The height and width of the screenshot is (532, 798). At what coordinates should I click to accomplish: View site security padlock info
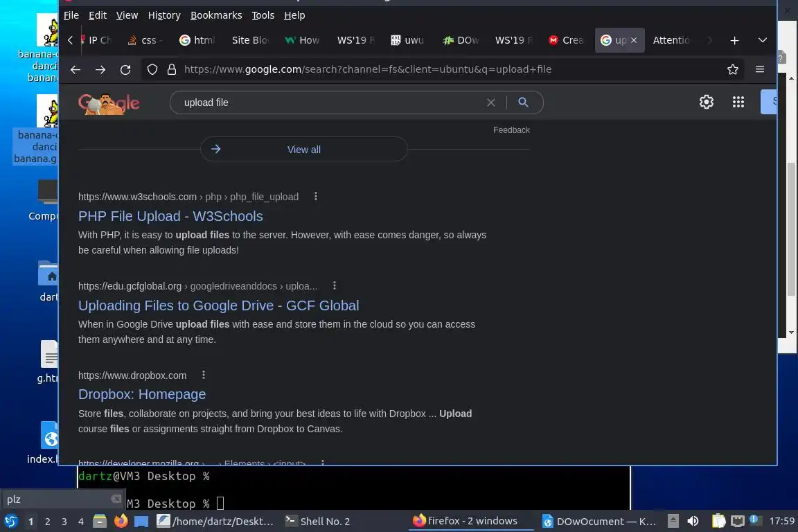pyautogui.click(x=172, y=69)
